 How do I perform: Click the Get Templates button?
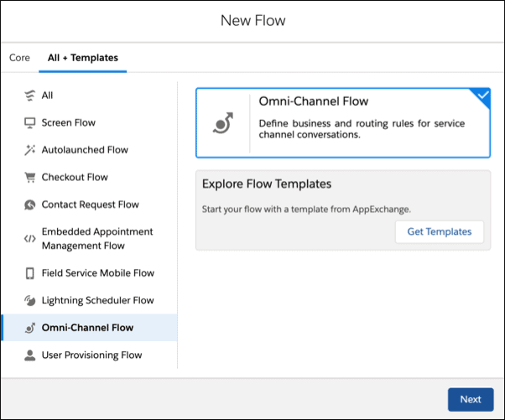pyautogui.click(x=439, y=231)
